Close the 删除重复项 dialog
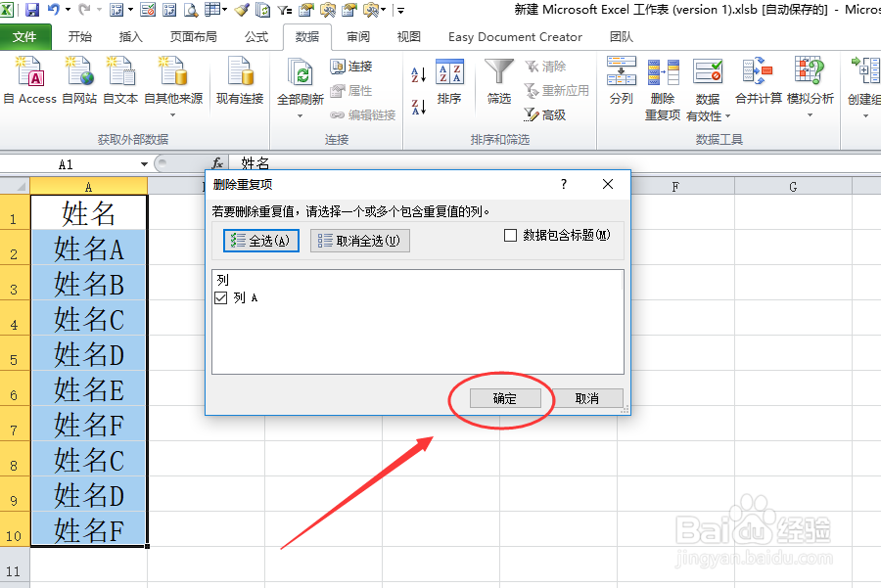This screenshot has width=881, height=588. tap(607, 184)
